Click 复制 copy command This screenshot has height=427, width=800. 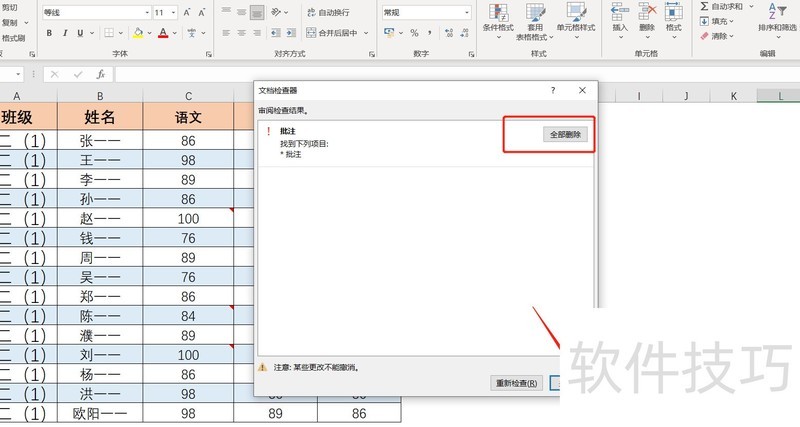[x=9, y=23]
